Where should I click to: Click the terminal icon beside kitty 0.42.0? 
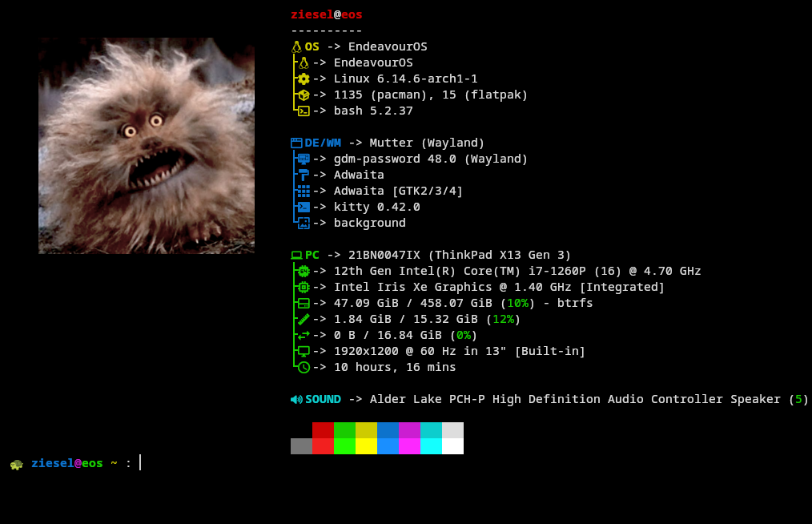coord(303,208)
